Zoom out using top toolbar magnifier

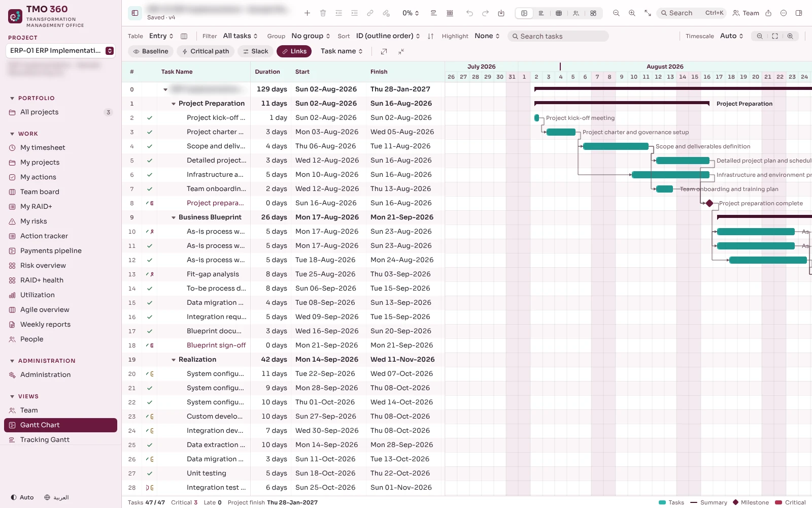click(616, 13)
